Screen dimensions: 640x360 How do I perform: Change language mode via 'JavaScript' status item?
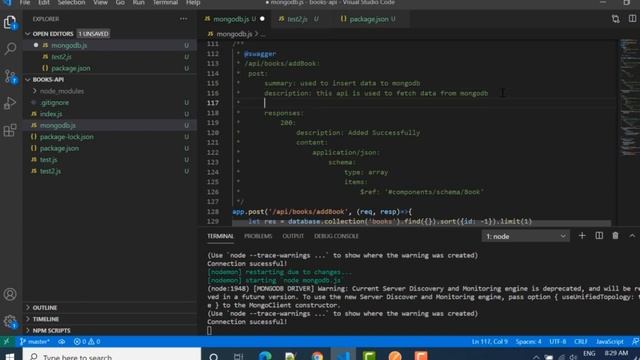pos(609,341)
